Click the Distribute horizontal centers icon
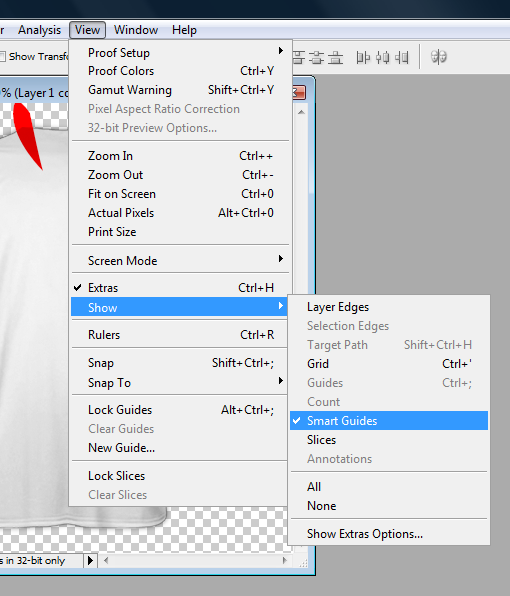Viewport: 510px width, 596px height. [x=382, y=57]
